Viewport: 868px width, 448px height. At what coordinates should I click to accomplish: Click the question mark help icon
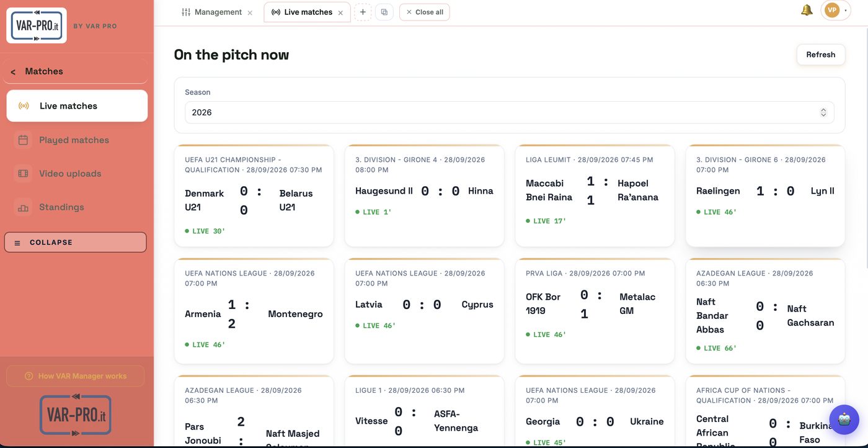[29, 376]
